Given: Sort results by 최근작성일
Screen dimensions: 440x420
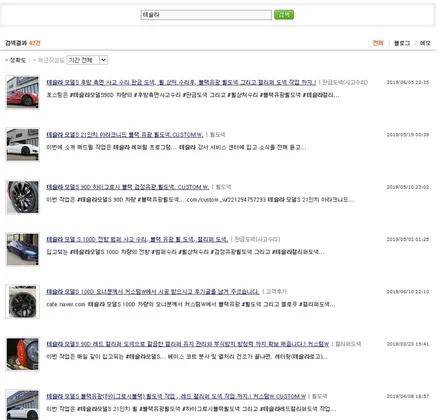Looking at the screenshot, I should click(51, 60).
